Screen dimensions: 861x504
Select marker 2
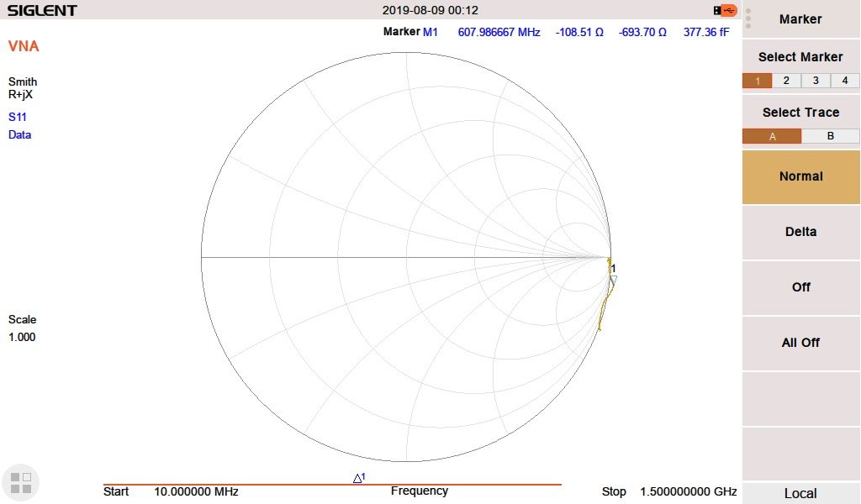[x=786, y=81]
